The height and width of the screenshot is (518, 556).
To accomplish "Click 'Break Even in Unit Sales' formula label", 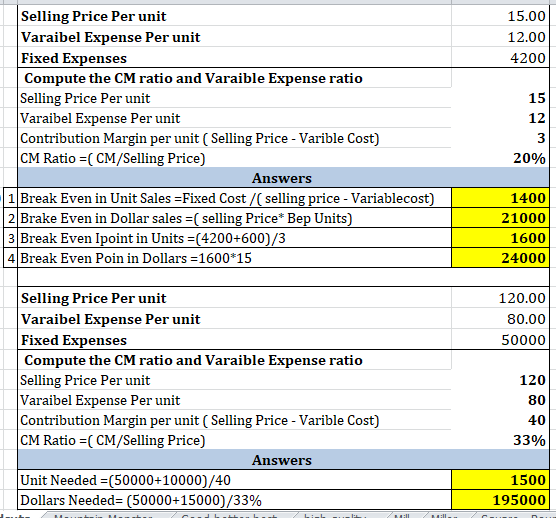I will 234,198.
